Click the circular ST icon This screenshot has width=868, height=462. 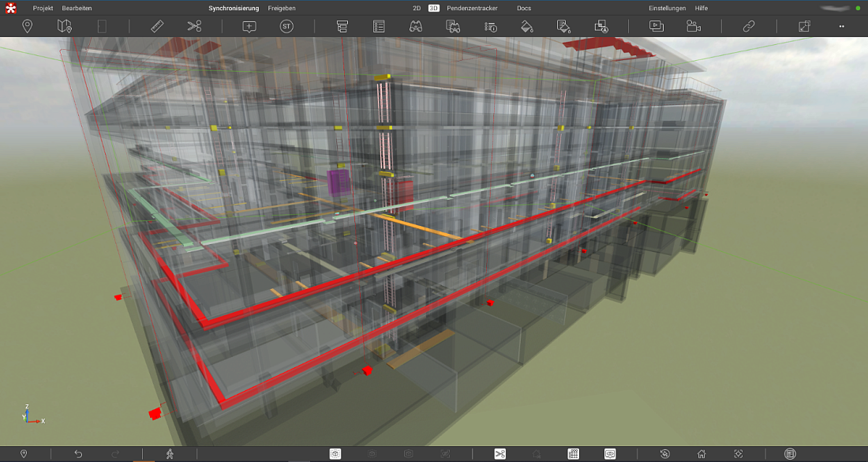click(287, 26)
